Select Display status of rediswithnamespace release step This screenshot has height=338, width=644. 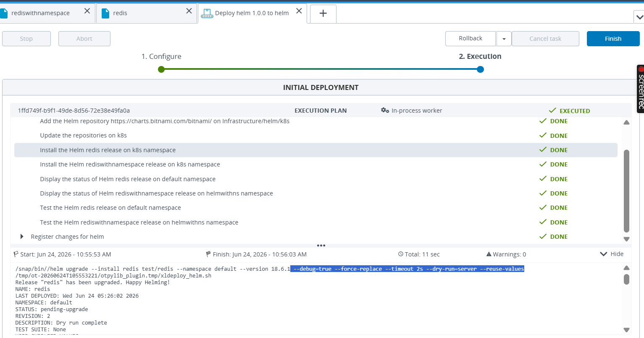tap(156, 193)
